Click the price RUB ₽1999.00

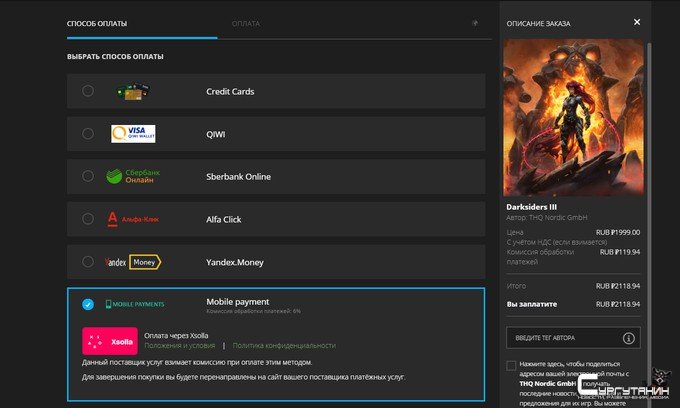(x=618, y=232)
